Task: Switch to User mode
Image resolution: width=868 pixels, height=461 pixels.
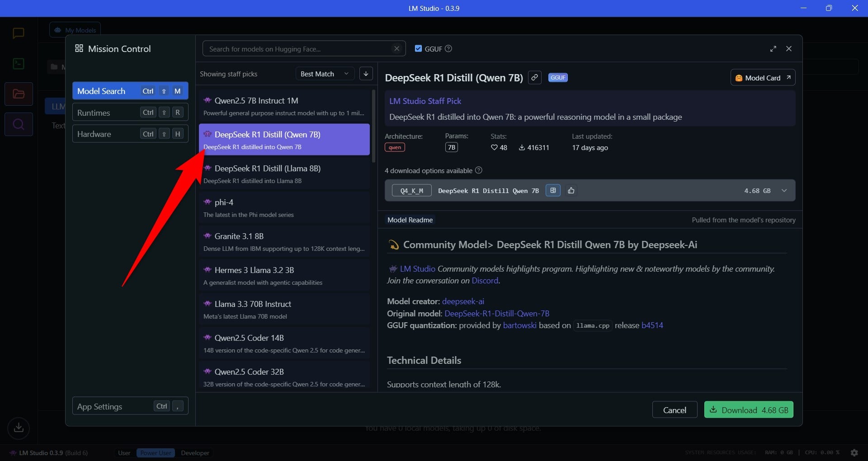Action: point(124,453)
